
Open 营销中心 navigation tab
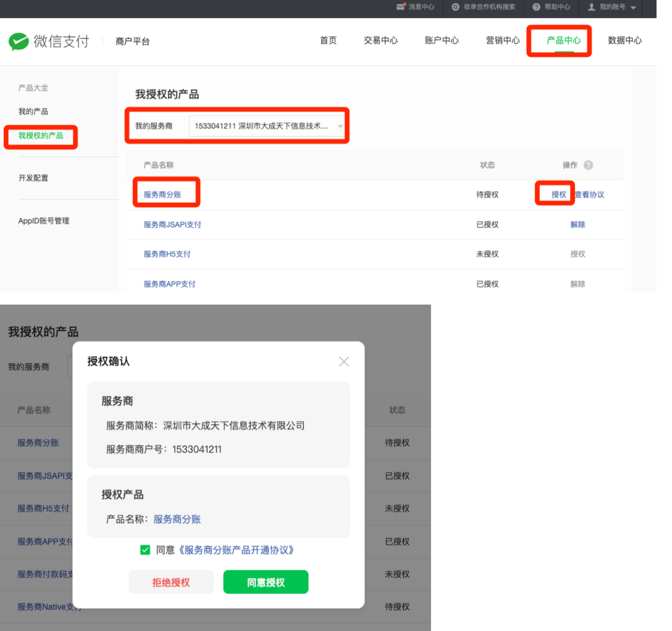coord(503,40)
